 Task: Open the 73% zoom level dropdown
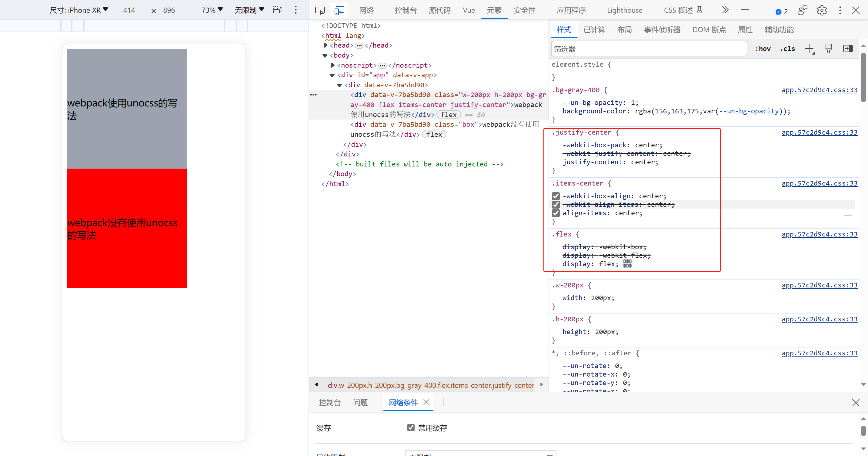pos(212,10)
